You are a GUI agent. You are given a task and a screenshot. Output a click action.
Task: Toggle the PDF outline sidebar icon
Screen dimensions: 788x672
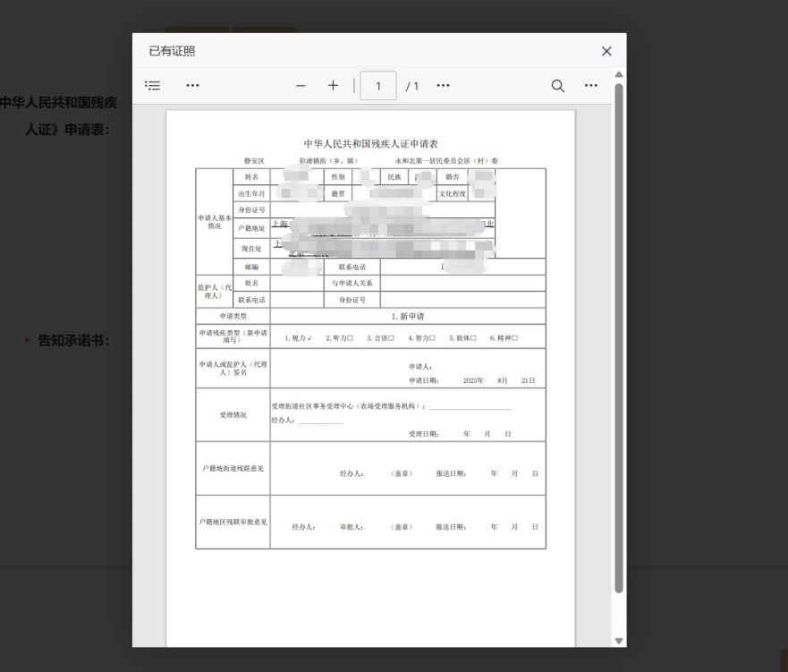coord(152,85)
